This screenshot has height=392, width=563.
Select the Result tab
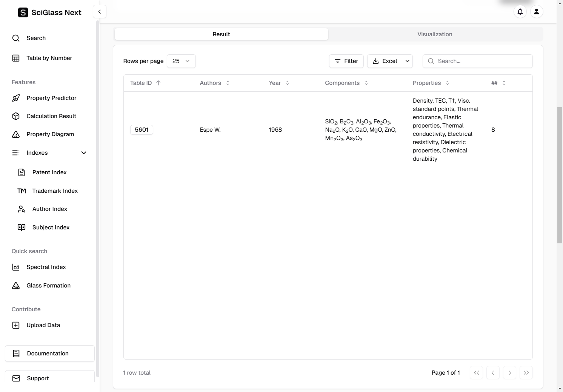pyautogui.click(x=221, y=34)
